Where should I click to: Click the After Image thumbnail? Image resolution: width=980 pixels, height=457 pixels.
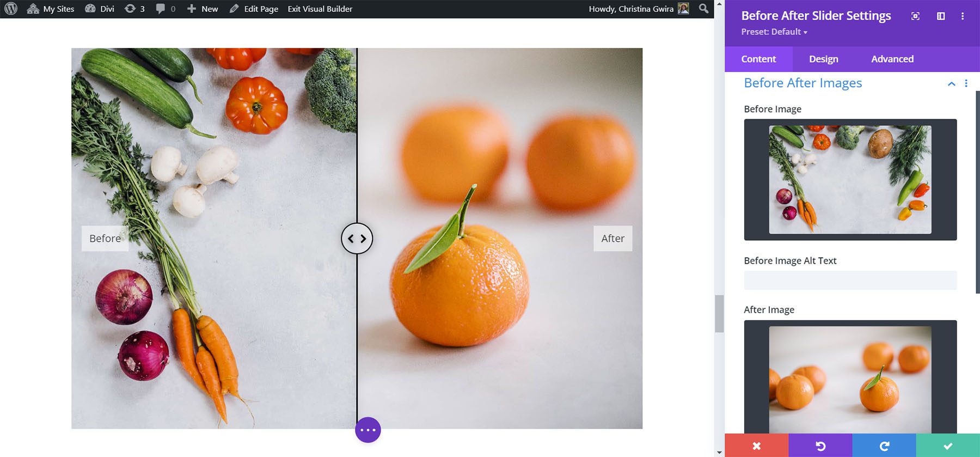coord(850,377)
